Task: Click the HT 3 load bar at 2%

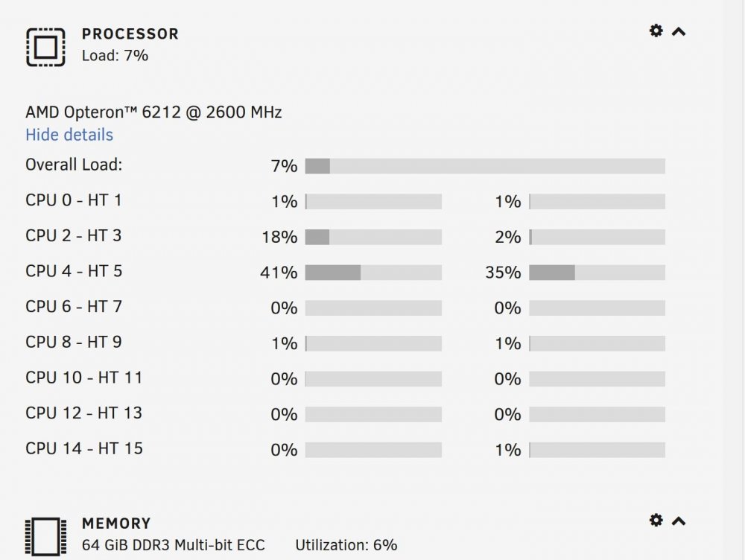Action: pos(597,237)
